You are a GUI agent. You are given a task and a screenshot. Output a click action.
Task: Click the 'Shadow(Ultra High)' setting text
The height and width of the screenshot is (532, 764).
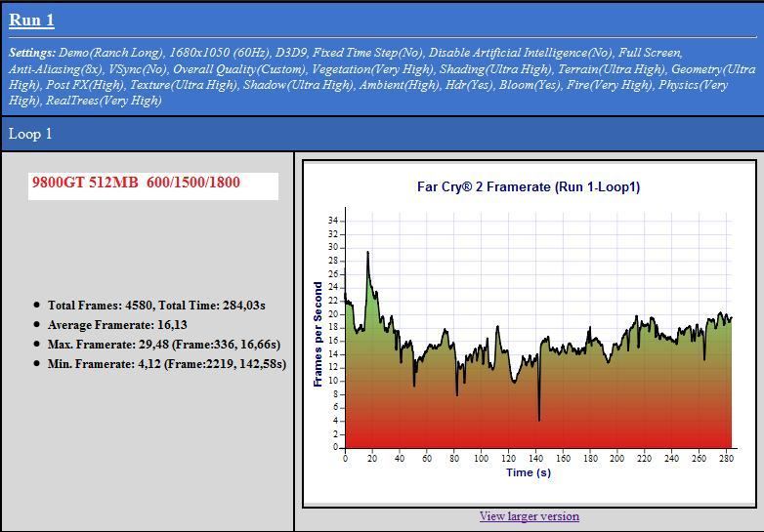point(299,85)
